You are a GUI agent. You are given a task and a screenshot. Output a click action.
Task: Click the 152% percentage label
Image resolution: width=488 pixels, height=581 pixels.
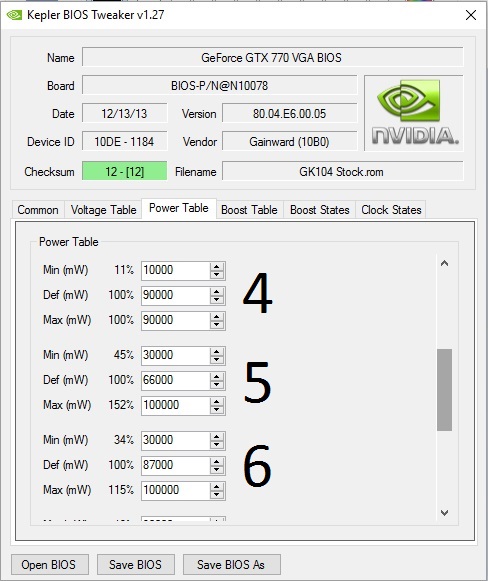121,405
